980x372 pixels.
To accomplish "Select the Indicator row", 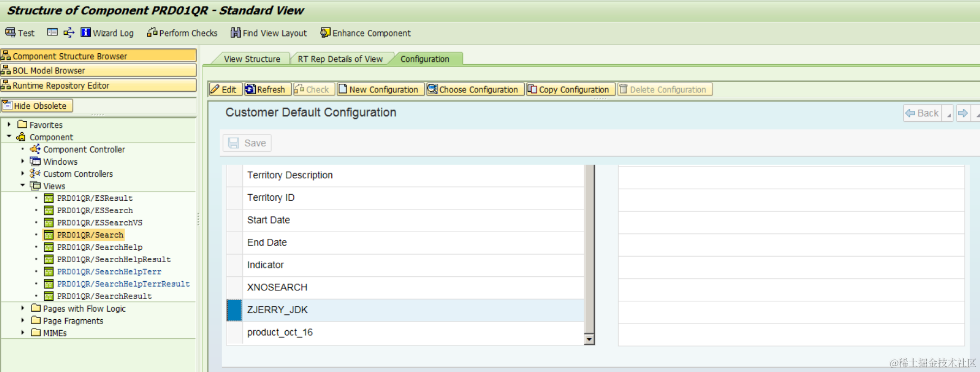I will click(405, 265).
